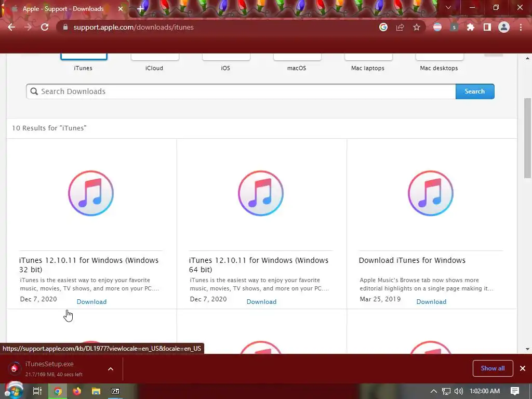Open the taskbar clock 1:02:00 AM
Screen dimensions: 532x399
[x=485, y=391]
